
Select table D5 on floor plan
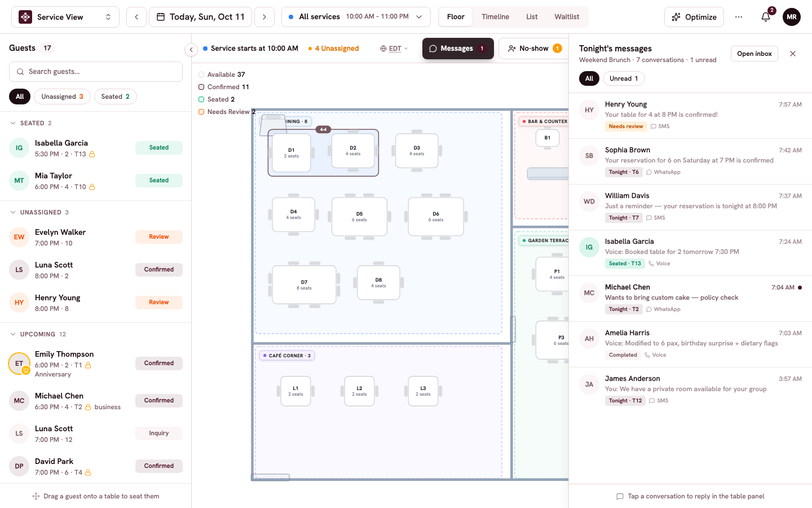pyautogui.click(x=360, y=217)
